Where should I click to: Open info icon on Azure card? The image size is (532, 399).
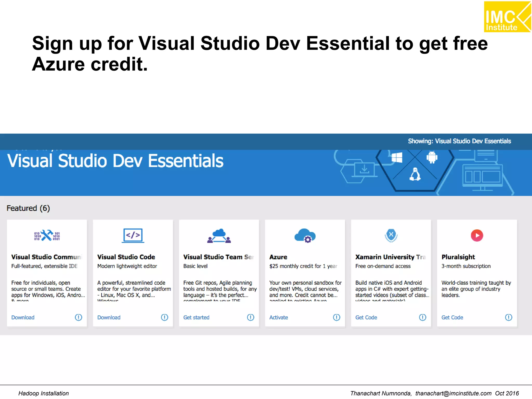tap(336, 317)
